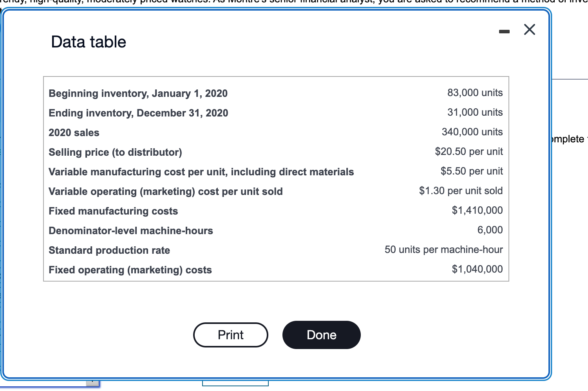
Task: Select the Variable operating marketing cost row
Action: (x=165, y=191)
